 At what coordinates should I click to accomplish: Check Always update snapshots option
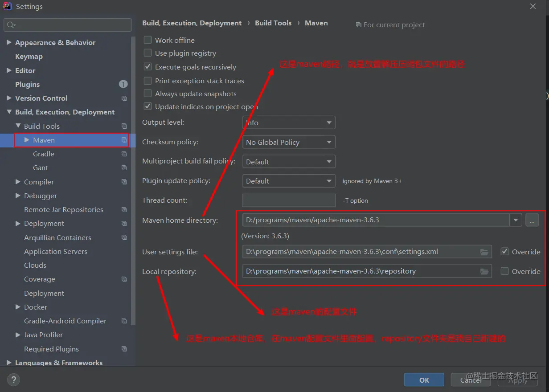point(148,94)
